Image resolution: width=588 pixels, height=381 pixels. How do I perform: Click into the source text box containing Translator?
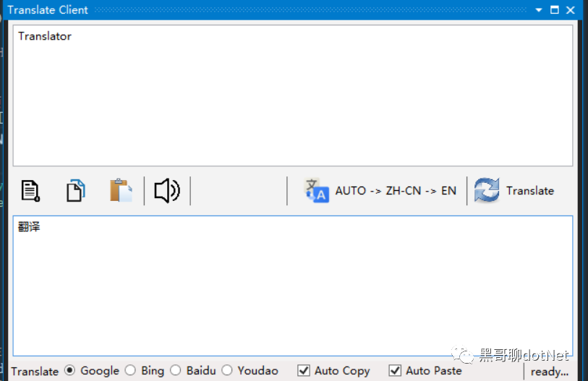293,95
